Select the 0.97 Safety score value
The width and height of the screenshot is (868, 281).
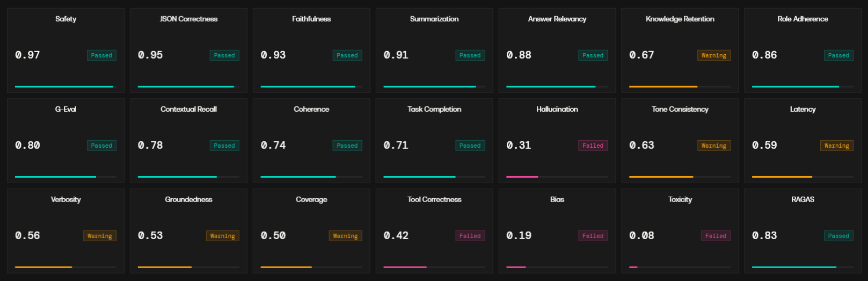[27, 55]
